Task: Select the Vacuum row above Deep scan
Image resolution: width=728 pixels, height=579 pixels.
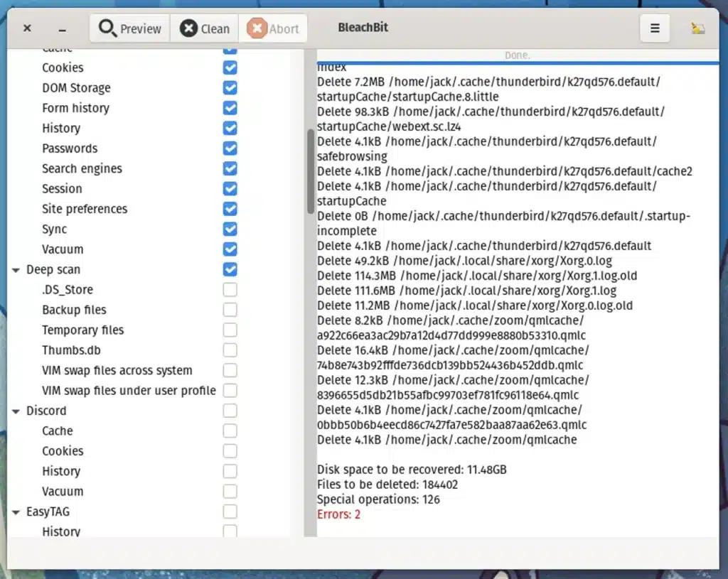Action: point(63,249)
